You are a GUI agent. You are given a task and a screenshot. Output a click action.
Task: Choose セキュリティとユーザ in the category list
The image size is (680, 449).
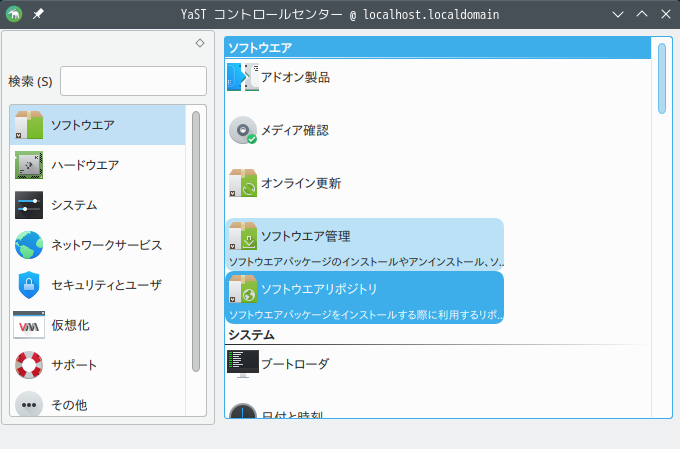(107, 285)
